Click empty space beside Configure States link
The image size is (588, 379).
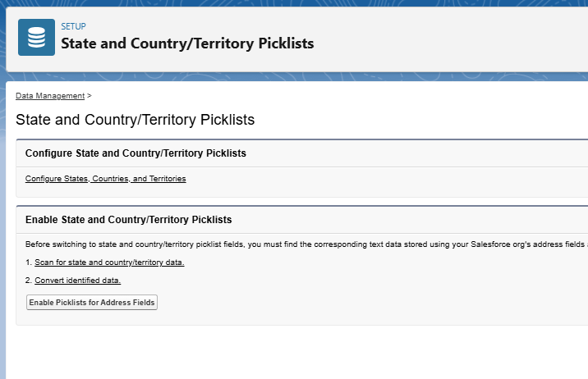pyautogui.click(x=375, y=180)
